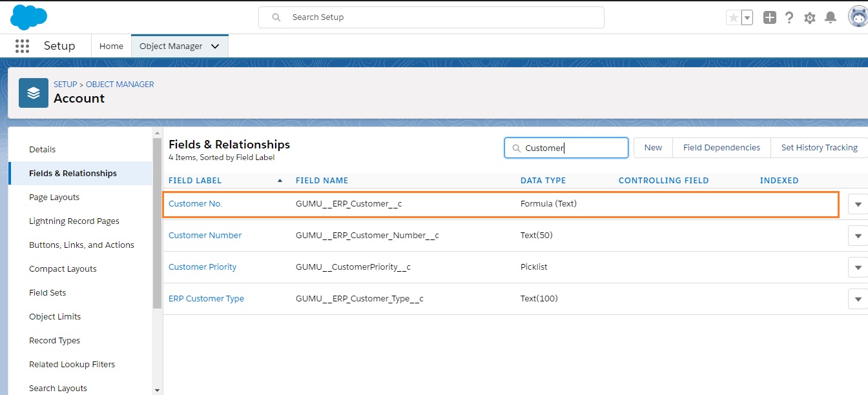Open the Help question mark icon
Viewport: 868px width, 395px height.
789,18
